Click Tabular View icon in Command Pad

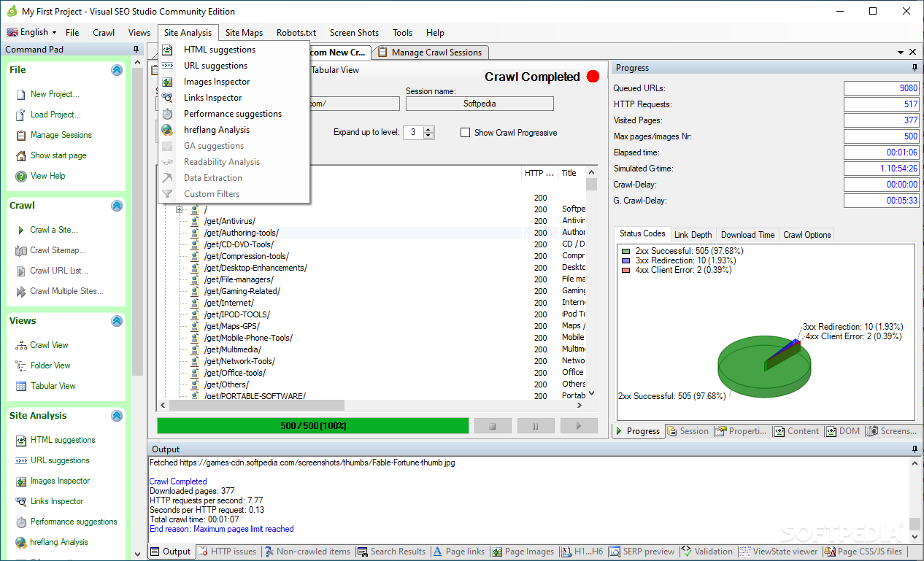[21, 386]
